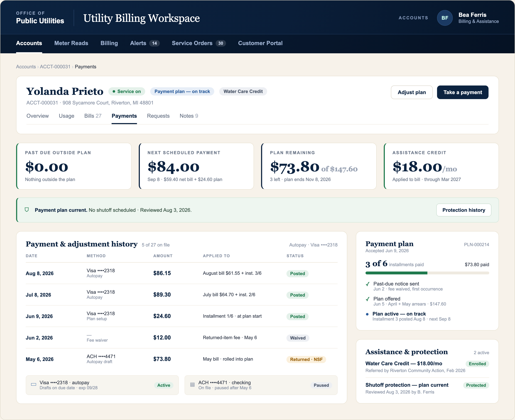This screenshot has width=515, height=420.
Task: Go to the Billing tab
Action: click(x=109, y=43)
